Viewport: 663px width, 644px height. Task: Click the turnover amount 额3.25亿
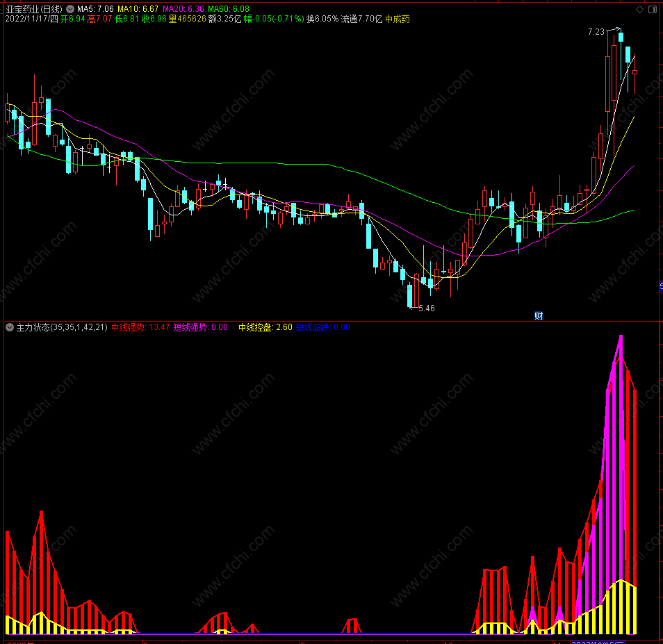224,19
